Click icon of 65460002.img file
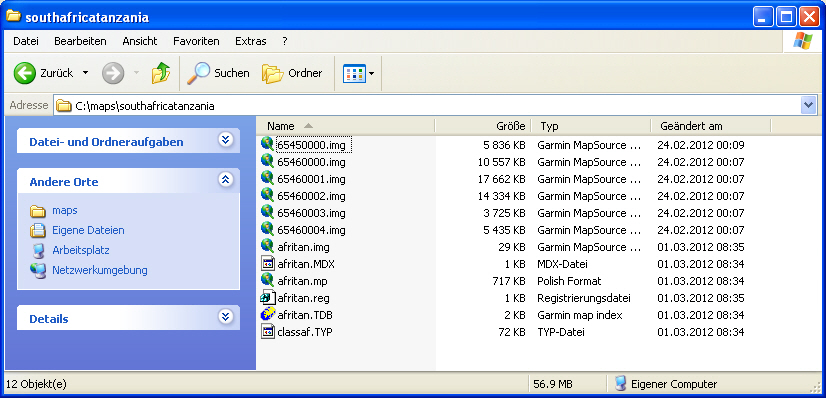This screenshot has width=826, height=398. pos(268,195)
